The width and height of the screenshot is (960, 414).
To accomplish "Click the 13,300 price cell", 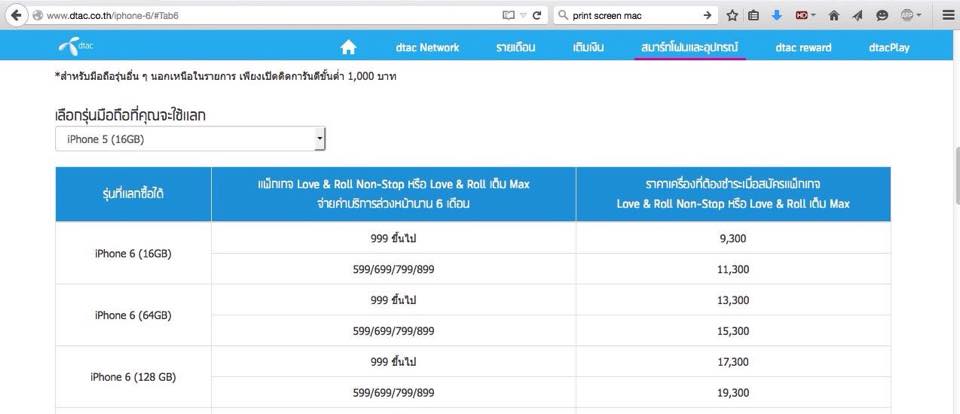I will point(733,300).
